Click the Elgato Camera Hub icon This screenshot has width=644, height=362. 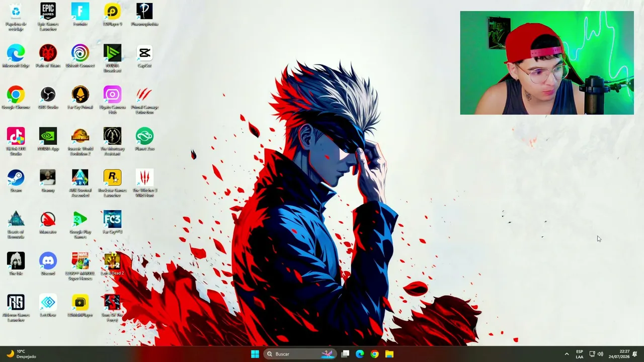click(112, 100)
